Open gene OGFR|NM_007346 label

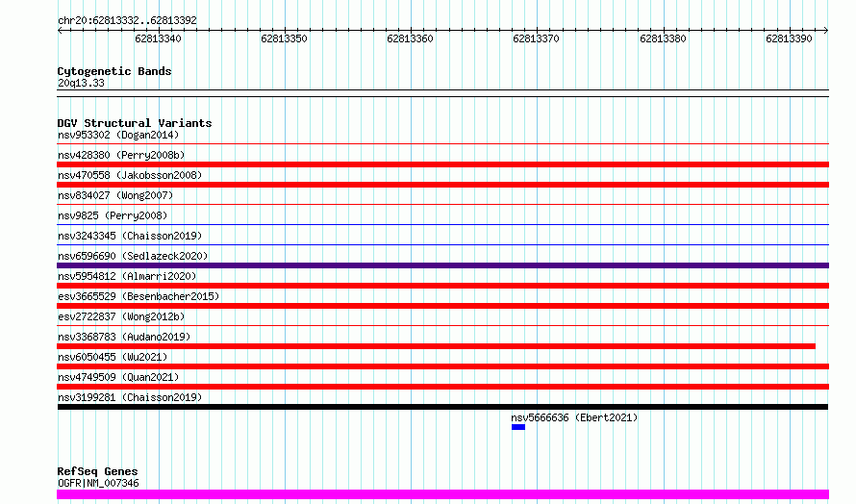point(98,483)
